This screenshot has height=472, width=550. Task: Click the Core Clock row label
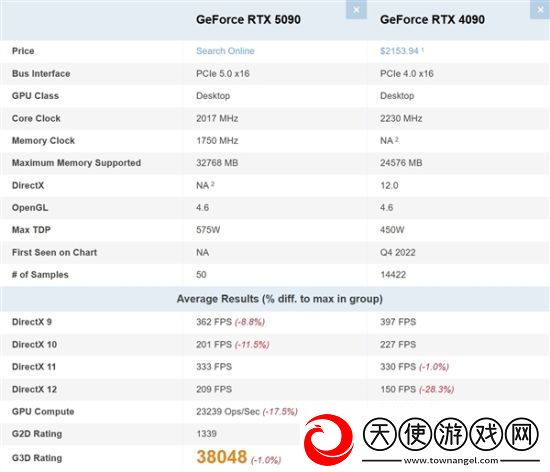(36, 118)
